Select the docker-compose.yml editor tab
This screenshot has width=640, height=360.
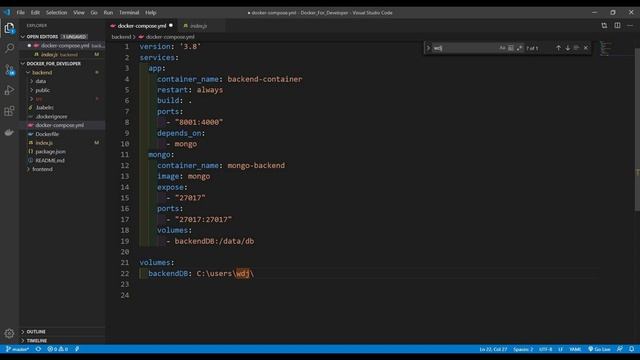(x=142, y=26)
